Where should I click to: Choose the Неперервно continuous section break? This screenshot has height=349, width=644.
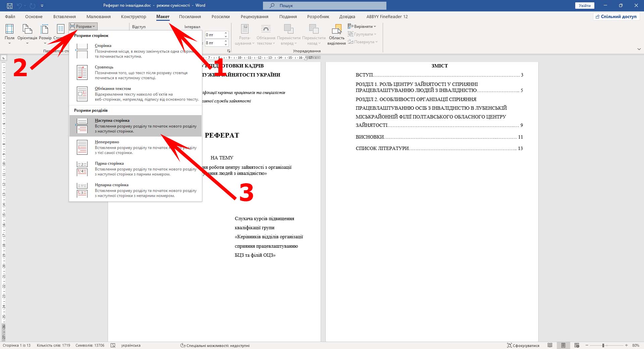(136, 147)
